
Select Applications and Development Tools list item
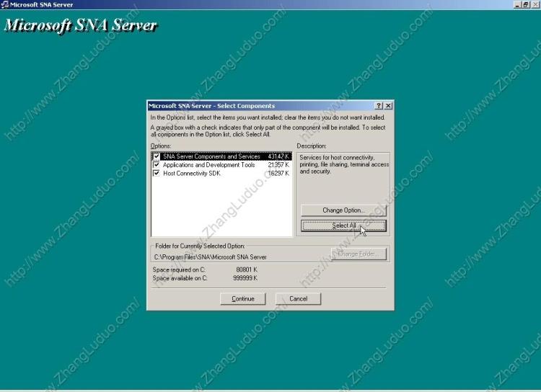pyautogui.click(x=222, y=165)
